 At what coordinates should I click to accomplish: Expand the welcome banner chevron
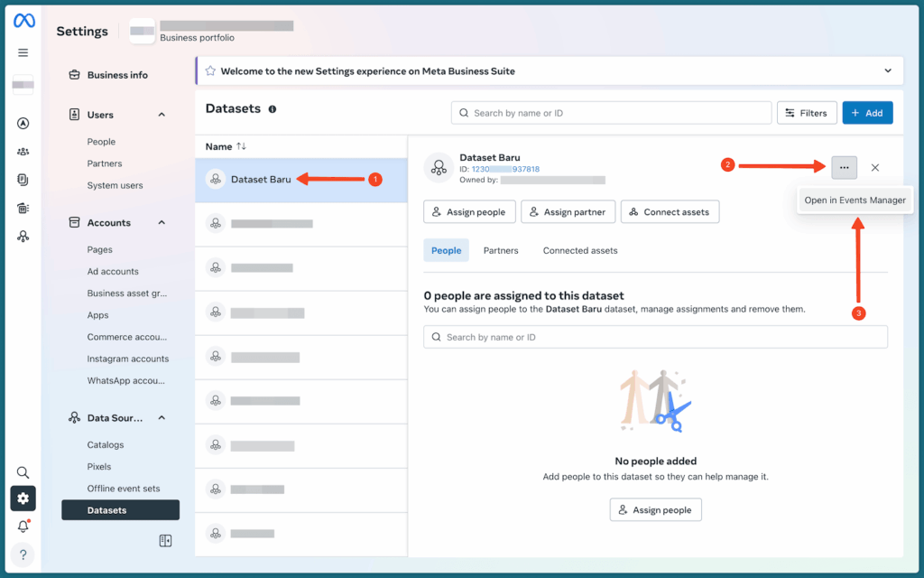point(888,70)
